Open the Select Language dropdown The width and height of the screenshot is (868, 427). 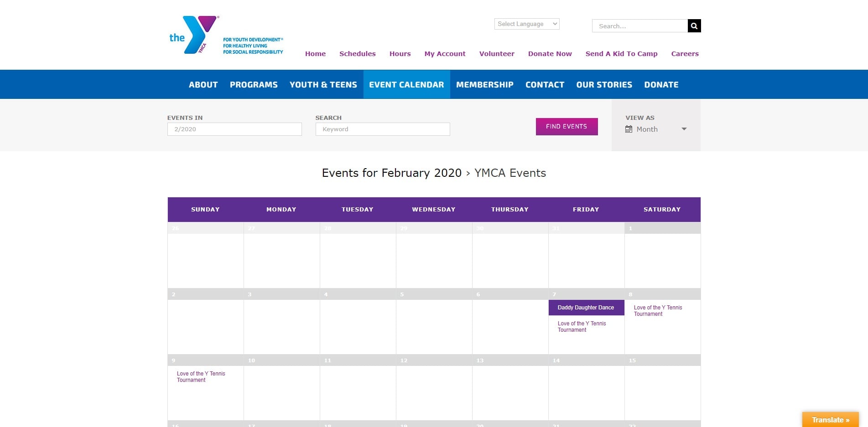tap(526, 24)
